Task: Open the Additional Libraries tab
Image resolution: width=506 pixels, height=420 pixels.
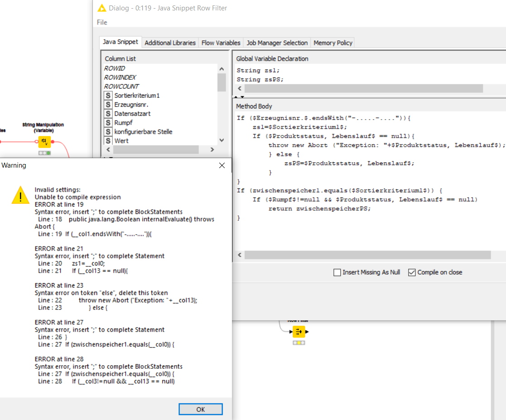Action: point(170,43)
